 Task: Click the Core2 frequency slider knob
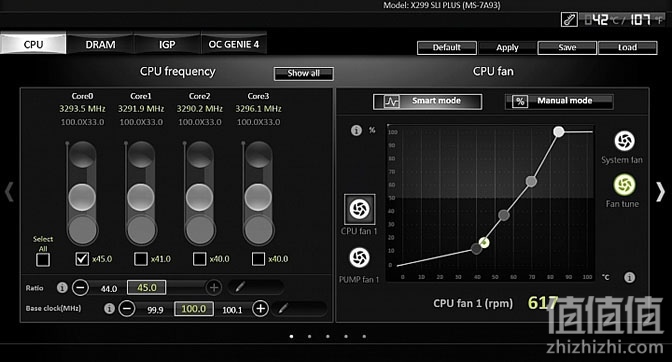pos(199,197)
